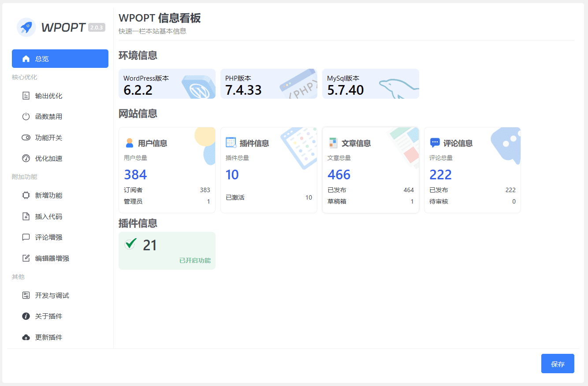Click the home icon beside 总览
The width and height of the screenshot is (588, 386).
(x=26, y=59)
